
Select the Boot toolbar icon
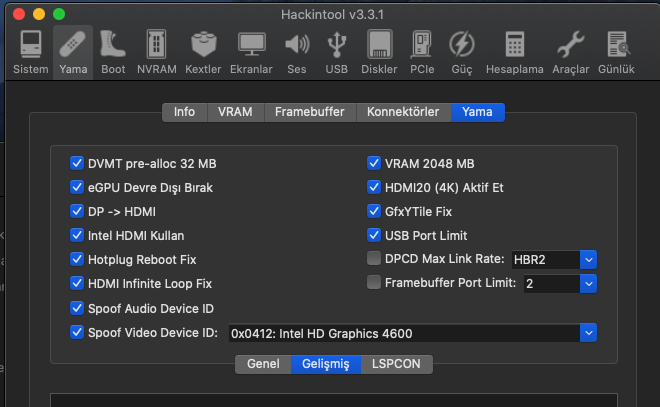(113, 52)
